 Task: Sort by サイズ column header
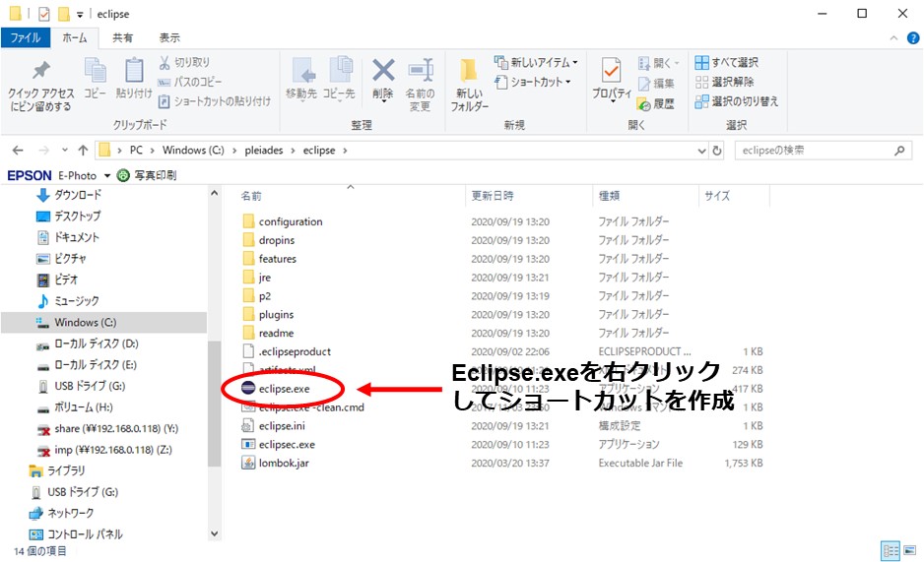tap(717, 196)
